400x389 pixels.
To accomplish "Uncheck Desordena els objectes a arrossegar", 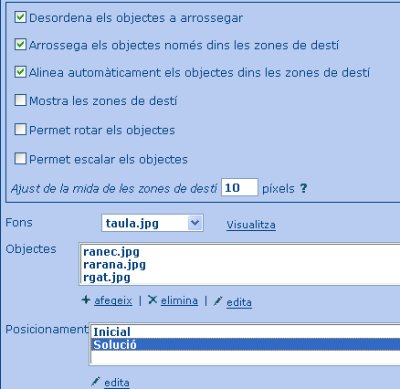I will (x=20, y=17).
